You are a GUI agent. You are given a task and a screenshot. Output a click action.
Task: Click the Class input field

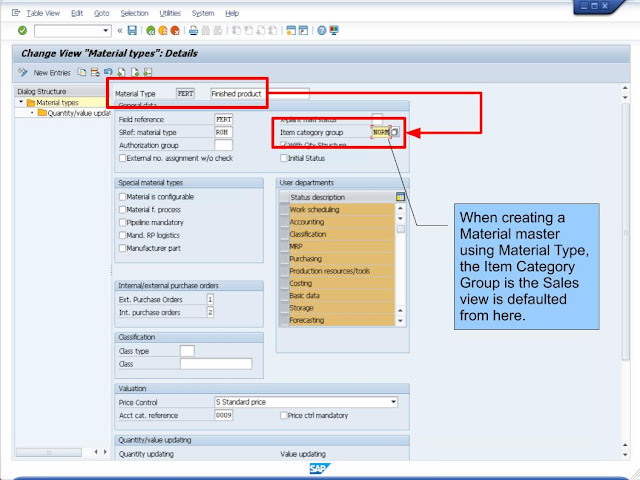216,364
